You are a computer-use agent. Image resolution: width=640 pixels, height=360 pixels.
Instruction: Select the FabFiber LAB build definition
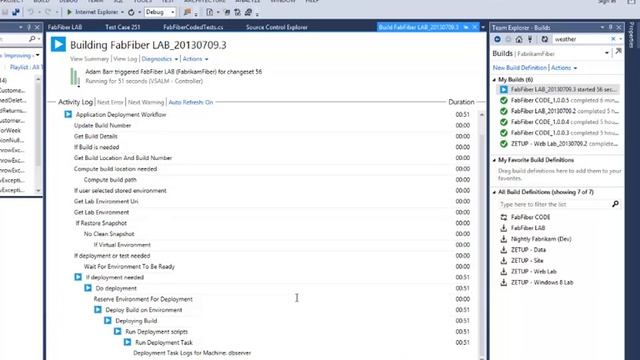coord(528,228)
